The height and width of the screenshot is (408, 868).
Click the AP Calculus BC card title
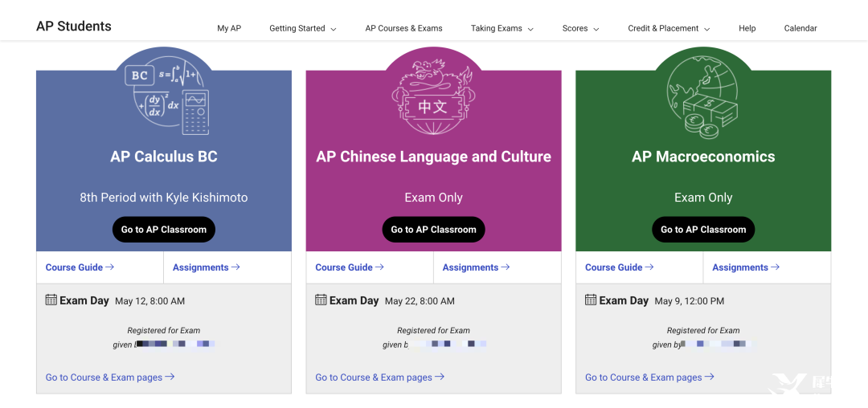click(164, 157)
